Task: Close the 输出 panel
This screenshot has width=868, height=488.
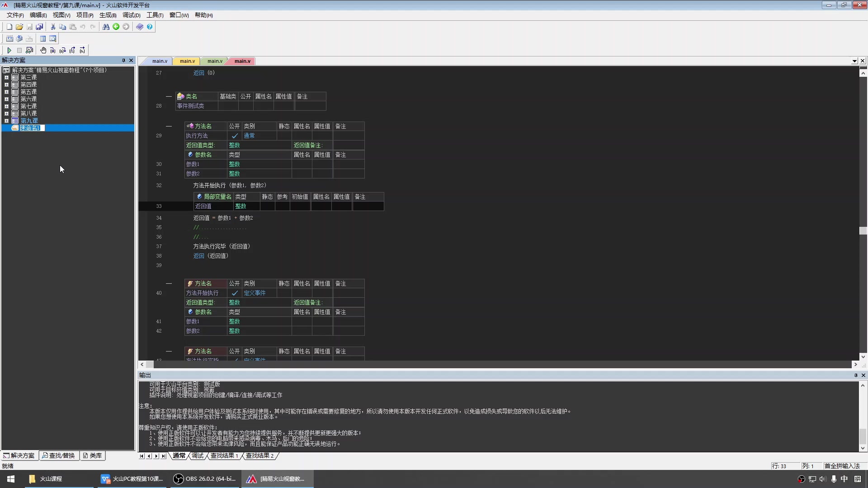Action: coord(863,375)
